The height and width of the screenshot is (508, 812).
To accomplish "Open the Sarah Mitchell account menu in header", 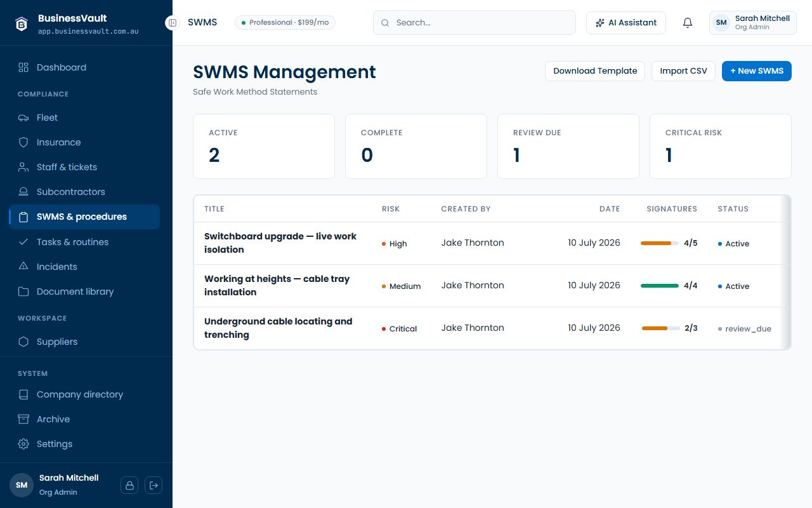I will pos(753,23).
